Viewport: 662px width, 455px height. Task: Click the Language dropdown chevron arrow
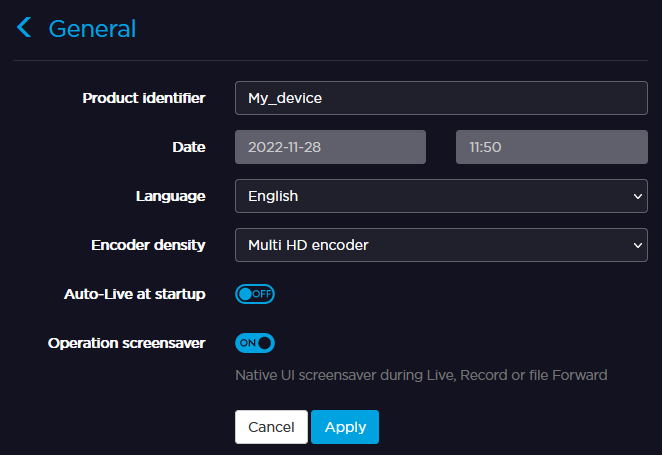click(x=639, y=196)
